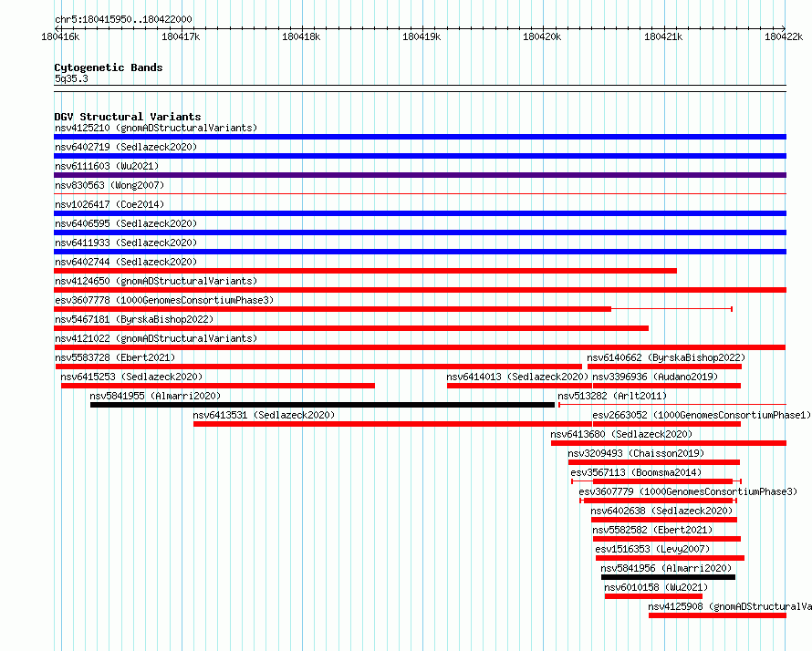This screenshot has width=812, height=651.
Task: Click the red bar under nsv6414013
Action: [x=519, y=386]
